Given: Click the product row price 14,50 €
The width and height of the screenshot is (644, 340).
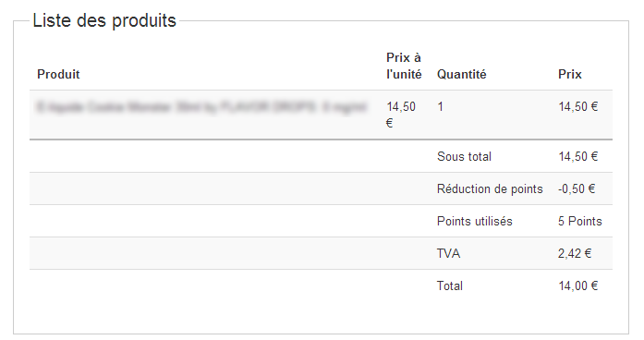Looking at the screenshot, I should (x=577, y=107).
